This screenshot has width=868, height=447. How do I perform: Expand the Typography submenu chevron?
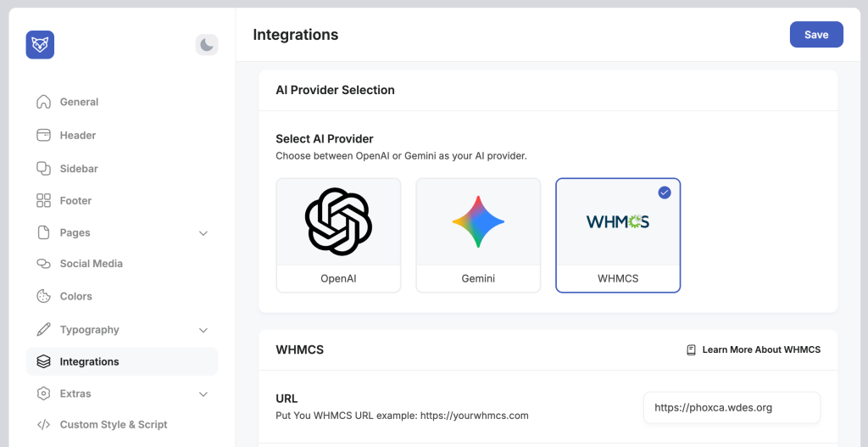click(203, 330)
